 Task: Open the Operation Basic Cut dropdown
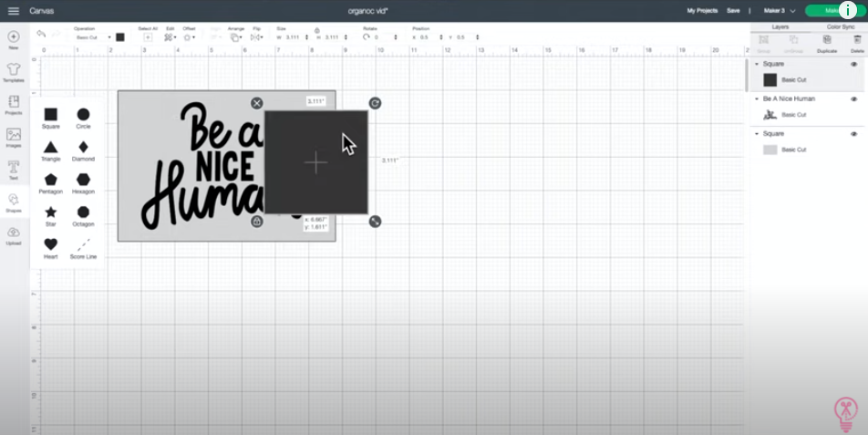point(93,37)
